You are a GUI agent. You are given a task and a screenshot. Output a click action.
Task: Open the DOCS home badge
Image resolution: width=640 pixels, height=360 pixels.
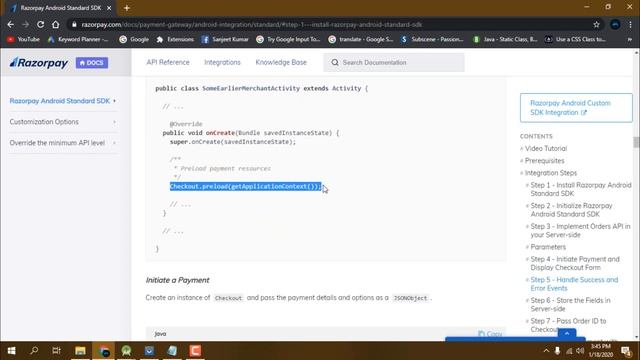point(92,63)
